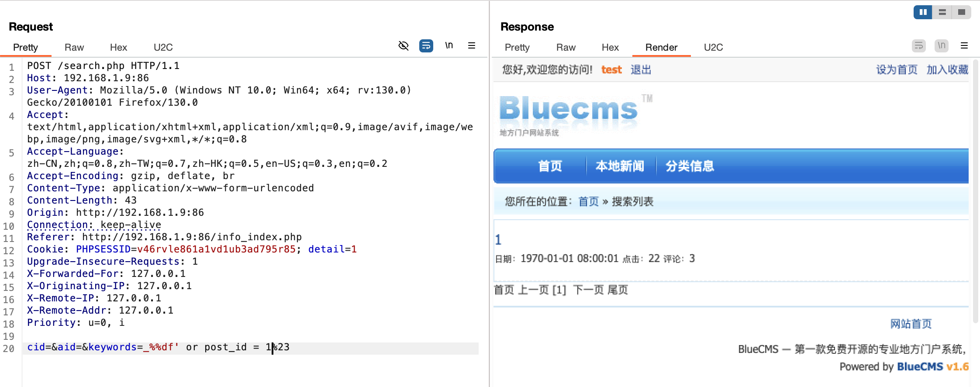980x387 pixels.
Task: Toggle word wrap icon in Request pane
Action: pyautogui.click(x=426, y=45)
